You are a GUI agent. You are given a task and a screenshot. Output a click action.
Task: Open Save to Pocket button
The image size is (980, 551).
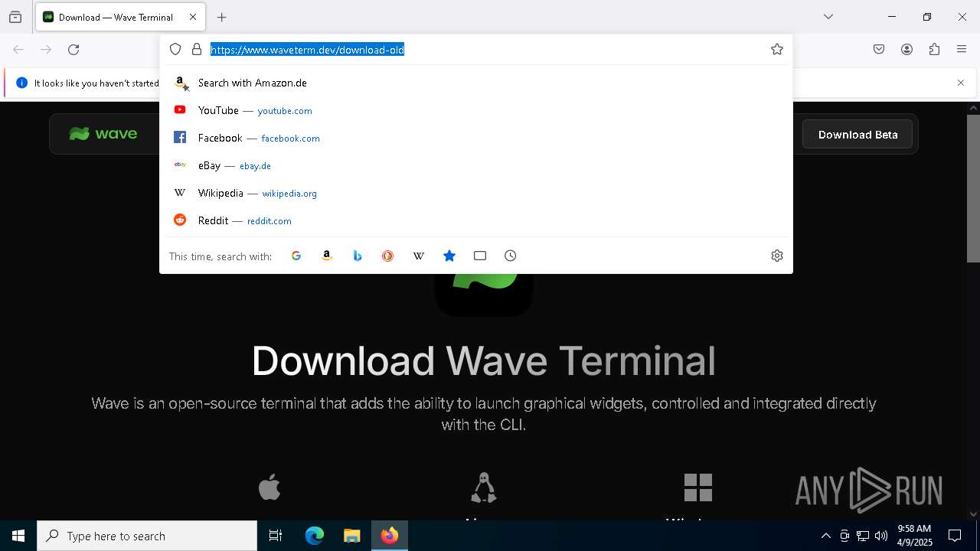point(879,50)
